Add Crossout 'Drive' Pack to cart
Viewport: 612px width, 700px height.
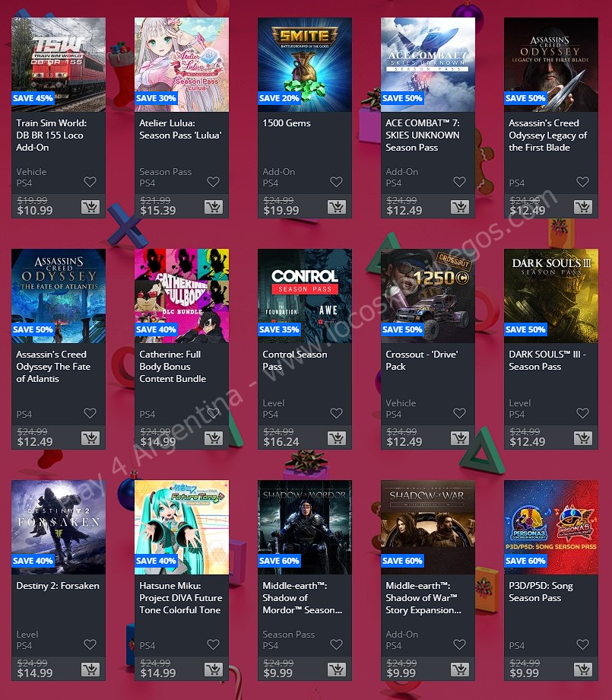click(x=459, y=438)
